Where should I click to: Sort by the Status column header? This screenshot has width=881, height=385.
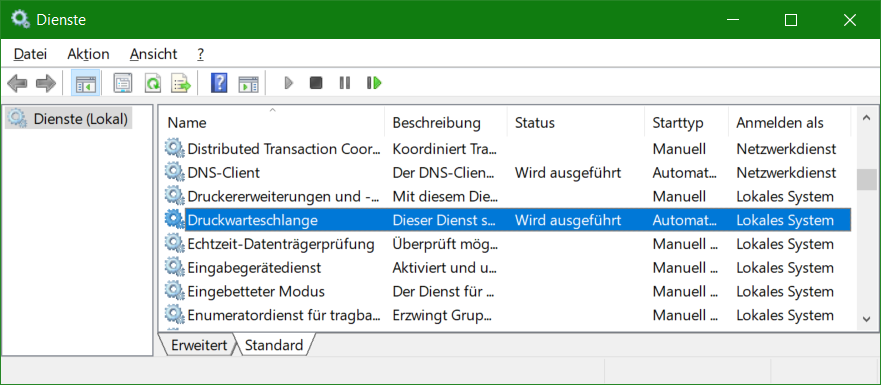point(575,123)
